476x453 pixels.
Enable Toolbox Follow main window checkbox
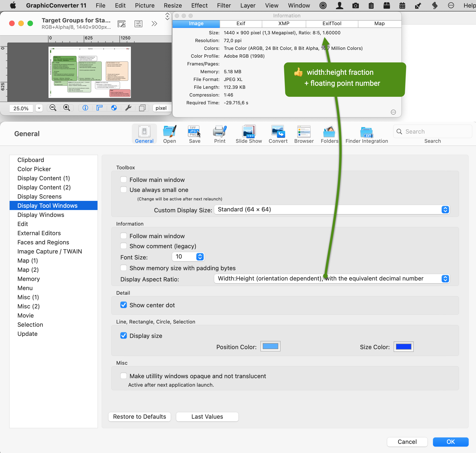(x=123, y=179)
